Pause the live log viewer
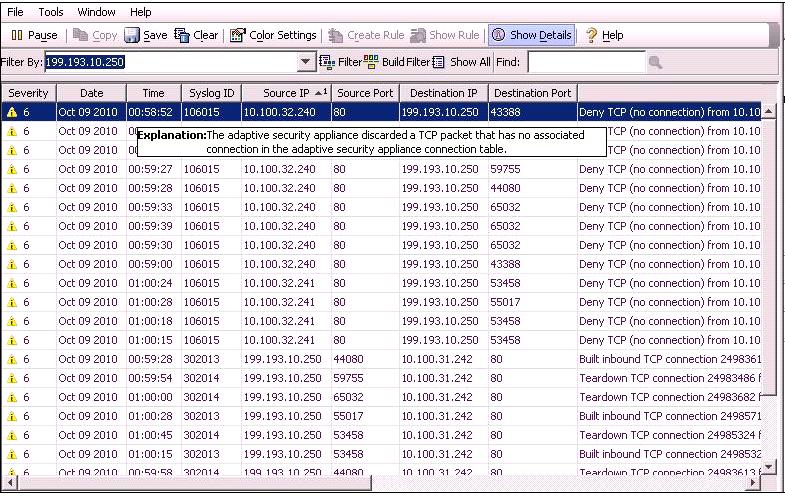Viewport: 785px width, 496px height. 34,35
